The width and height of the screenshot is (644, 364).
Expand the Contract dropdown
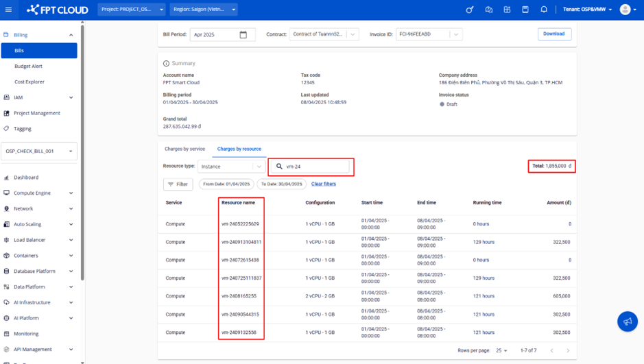[x=353, y=34]
